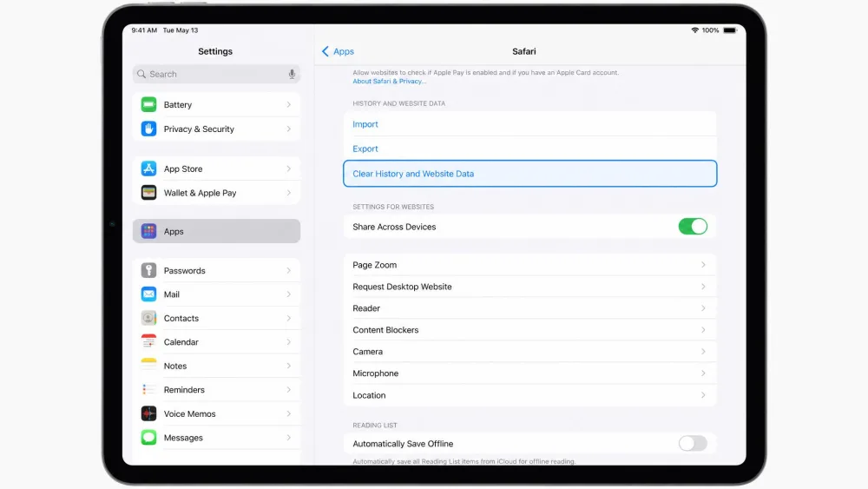Open Passwords row disclosure chevron

point(288,270)
